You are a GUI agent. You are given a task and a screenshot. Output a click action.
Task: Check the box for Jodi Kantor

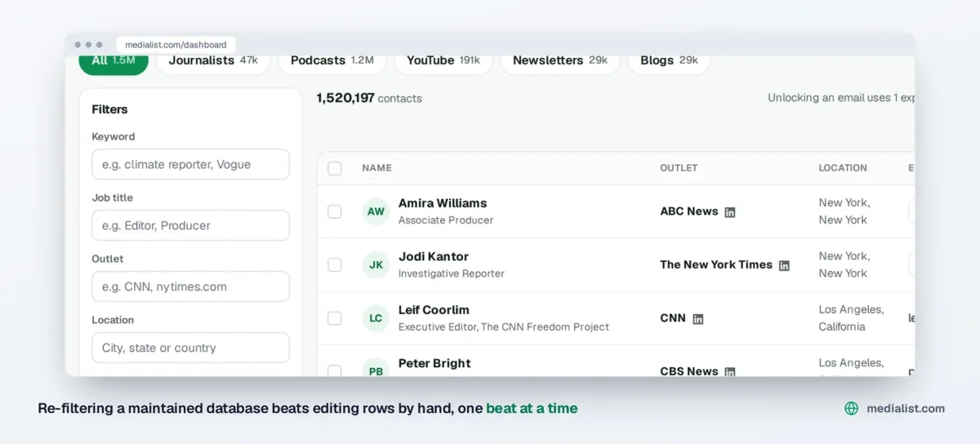(335, 265)
